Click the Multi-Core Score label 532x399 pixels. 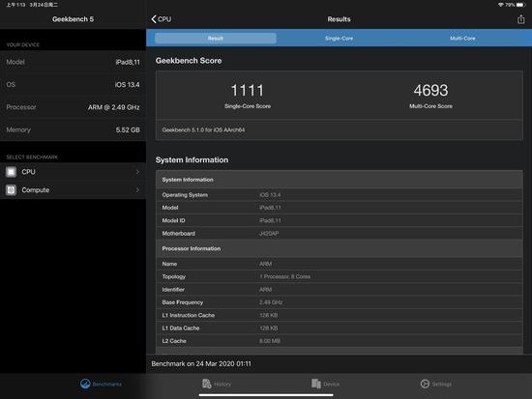coord(430,106)
